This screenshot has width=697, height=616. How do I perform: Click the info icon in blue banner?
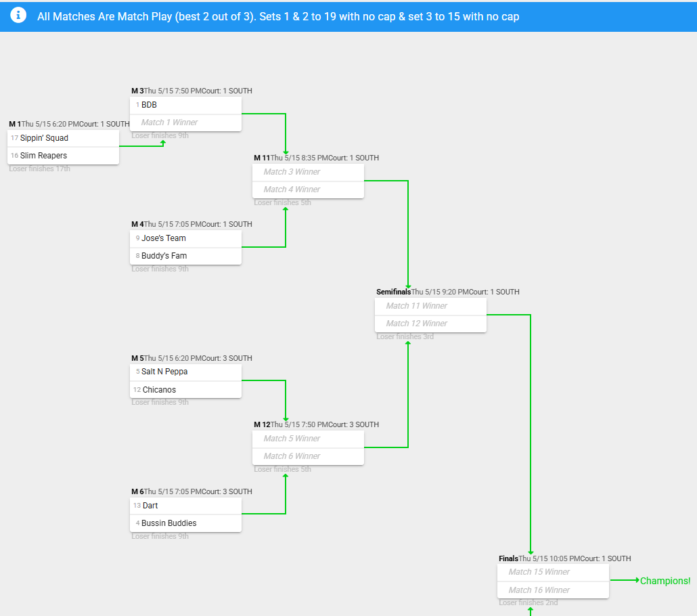click(18, 16)
